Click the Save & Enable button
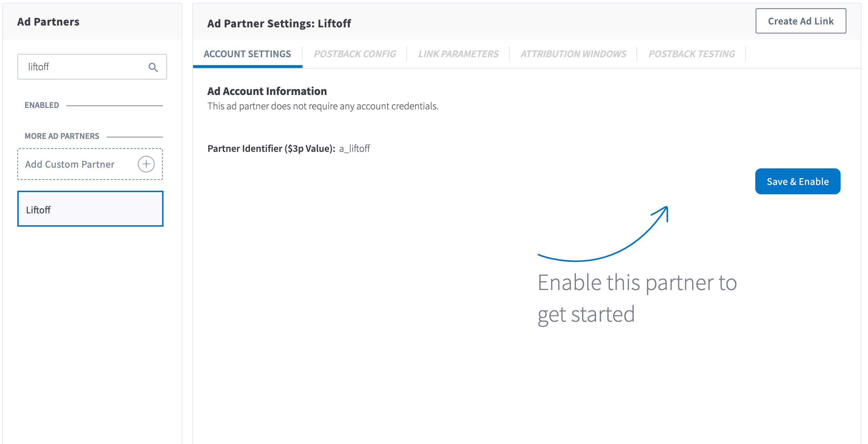The height and width of the screenshot is (444, 868). pos(798,181)
